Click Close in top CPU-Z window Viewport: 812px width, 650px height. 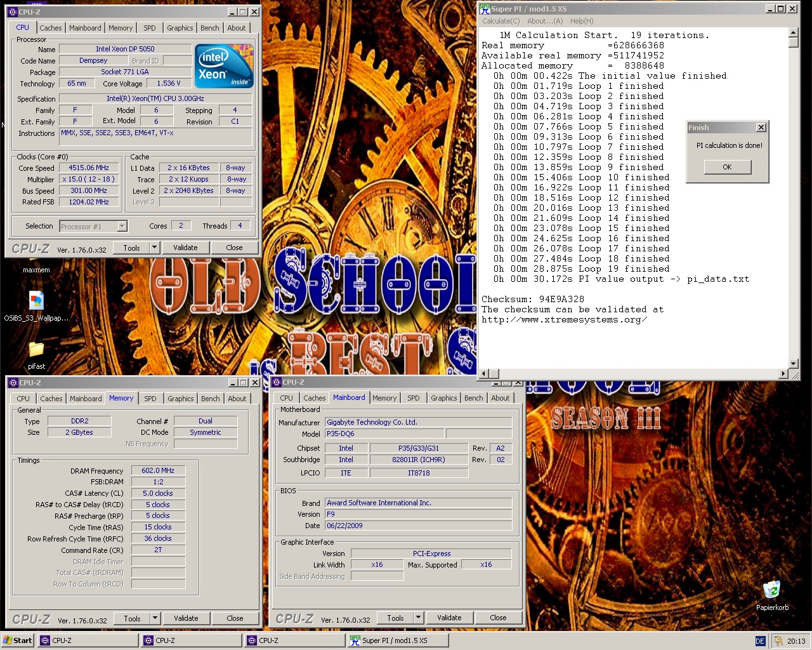point(234,248)
